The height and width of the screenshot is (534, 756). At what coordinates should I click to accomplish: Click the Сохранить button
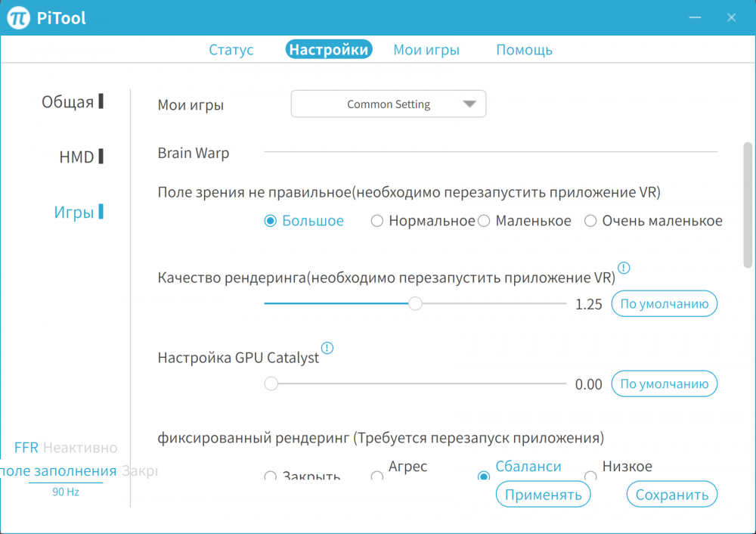pos(671,494)
